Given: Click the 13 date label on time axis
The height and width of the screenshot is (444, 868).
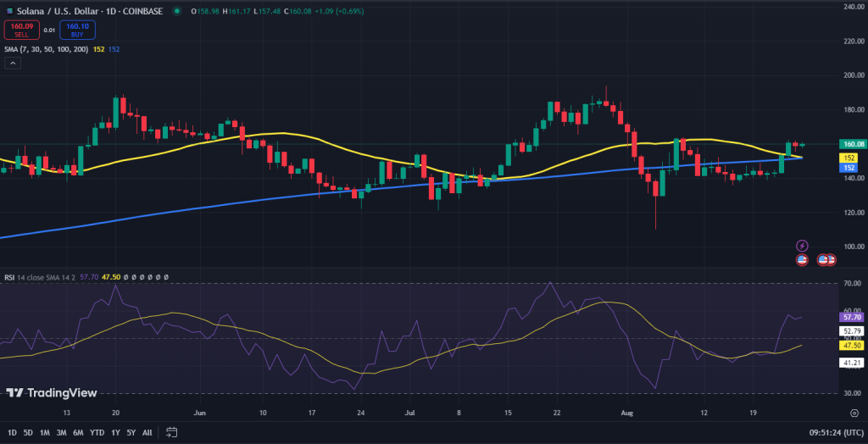Looking at the screenshot, I should pyautogui.click(x=66, y=413).
